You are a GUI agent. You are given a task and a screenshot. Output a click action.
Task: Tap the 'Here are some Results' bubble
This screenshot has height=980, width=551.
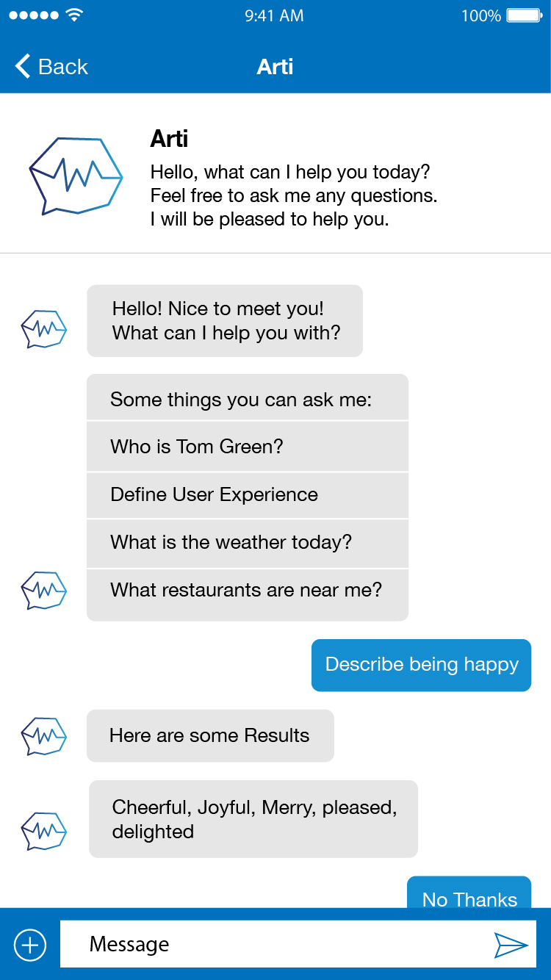coord(210,735)
